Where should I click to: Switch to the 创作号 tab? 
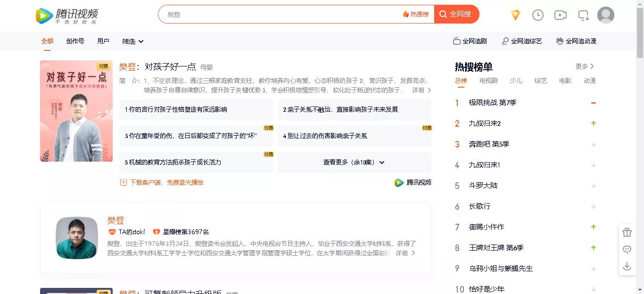point(75,41)
